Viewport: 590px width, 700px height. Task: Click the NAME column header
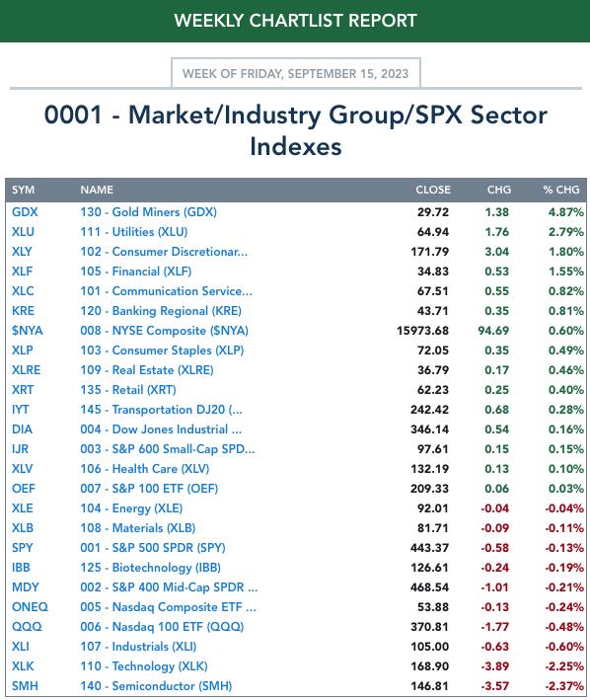97,190
